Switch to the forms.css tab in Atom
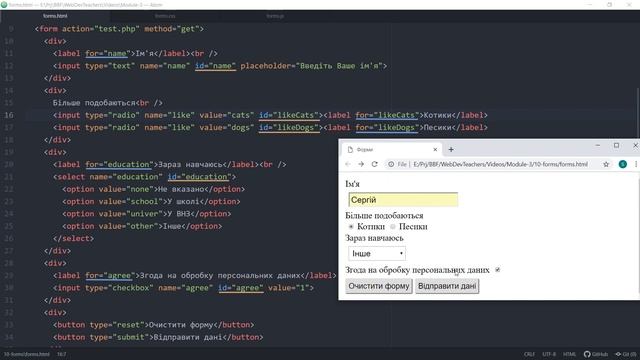Viewport: 640px width, 360px height. pyautogui.click(x=165, y=16)
